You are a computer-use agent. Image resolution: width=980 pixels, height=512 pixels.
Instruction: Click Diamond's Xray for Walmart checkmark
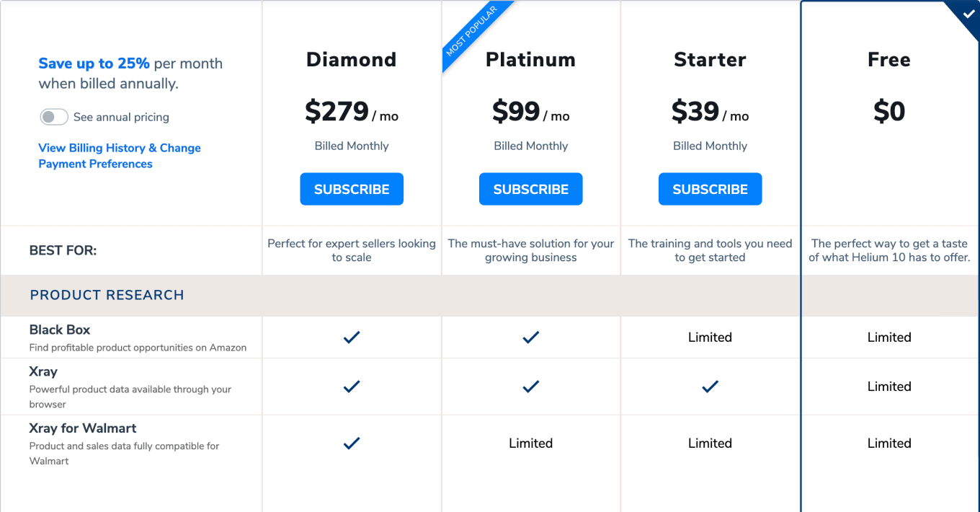pos(352,443)
